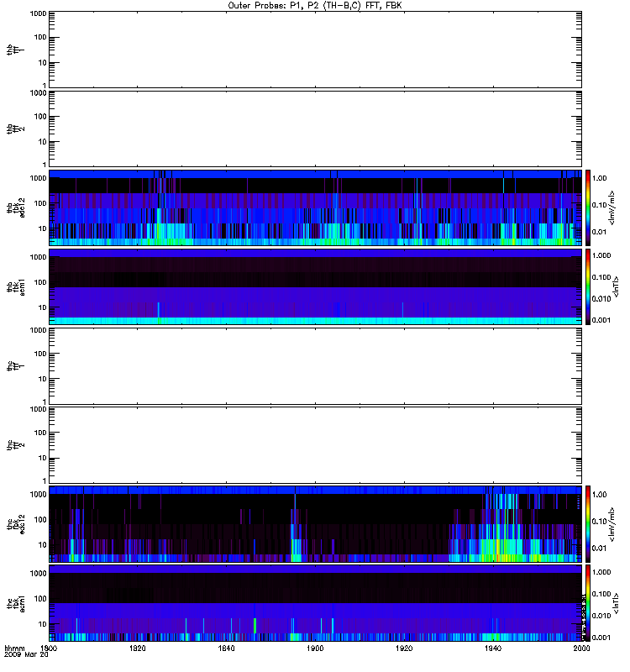The width and height of the screenshot is (630, 672).
Task: Click the thc fbk edc12 color scale bar
Action: [x=588, y=524]
